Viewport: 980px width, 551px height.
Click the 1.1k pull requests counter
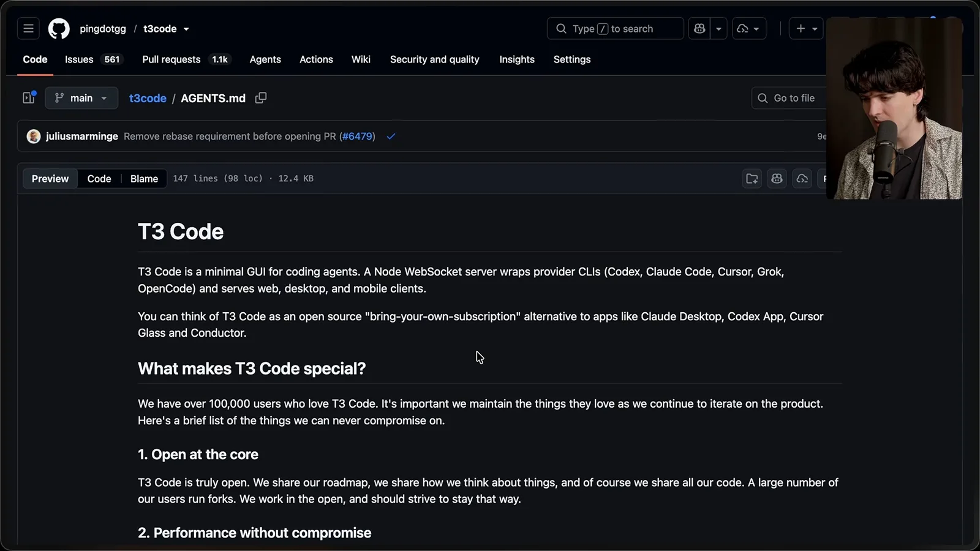tap(220, 59)
